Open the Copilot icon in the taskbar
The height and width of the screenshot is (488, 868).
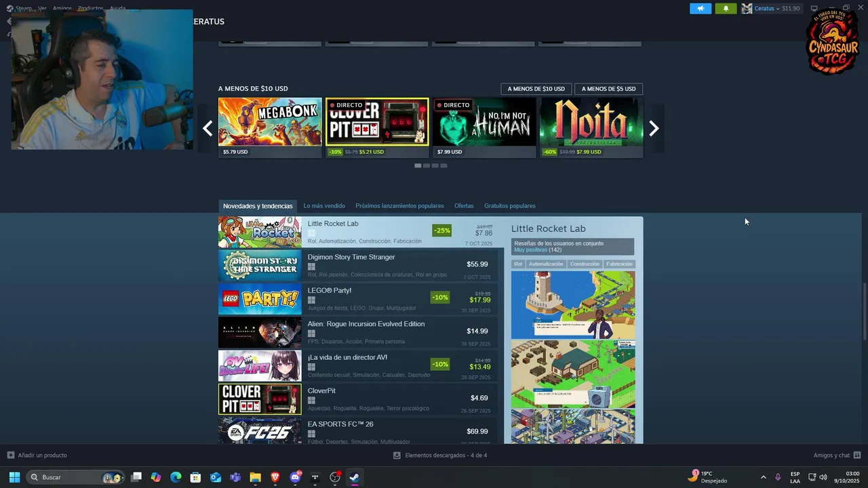coord(156,477)
